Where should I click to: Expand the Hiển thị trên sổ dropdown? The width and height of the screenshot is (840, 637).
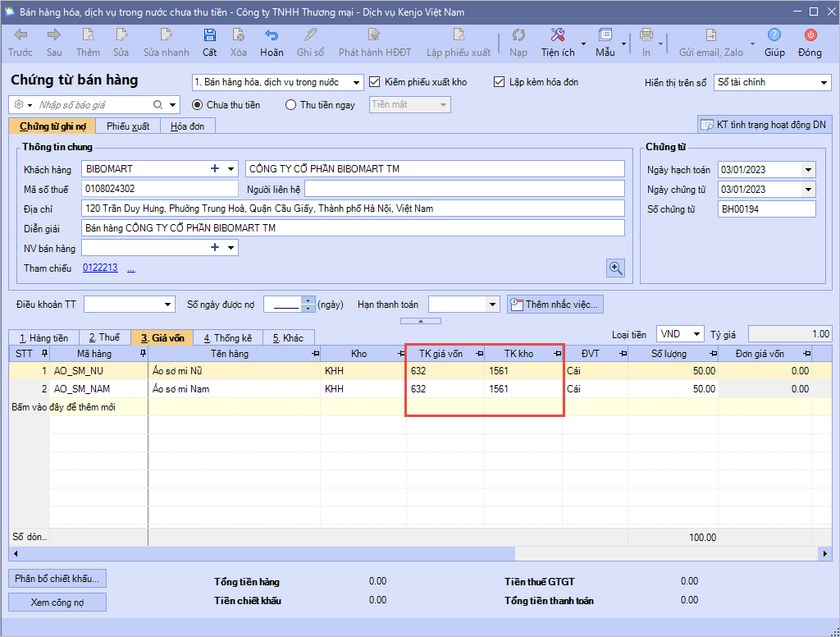coord(824,83)
